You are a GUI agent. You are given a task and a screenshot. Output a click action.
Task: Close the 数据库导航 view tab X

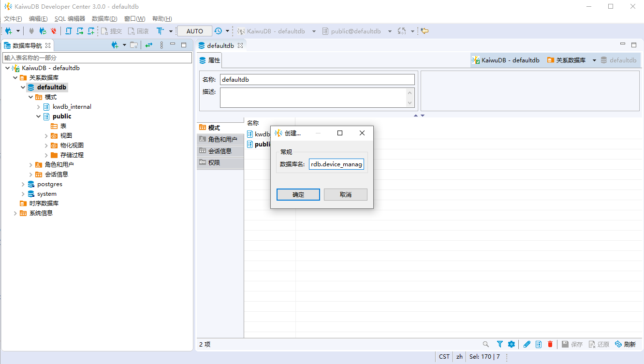tap(48, 45)
